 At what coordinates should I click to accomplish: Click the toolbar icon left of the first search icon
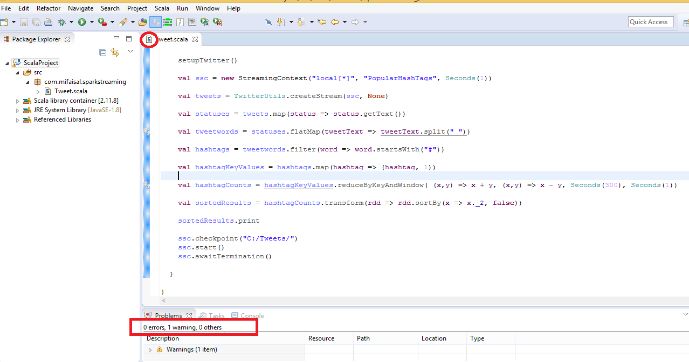(192, 22)
